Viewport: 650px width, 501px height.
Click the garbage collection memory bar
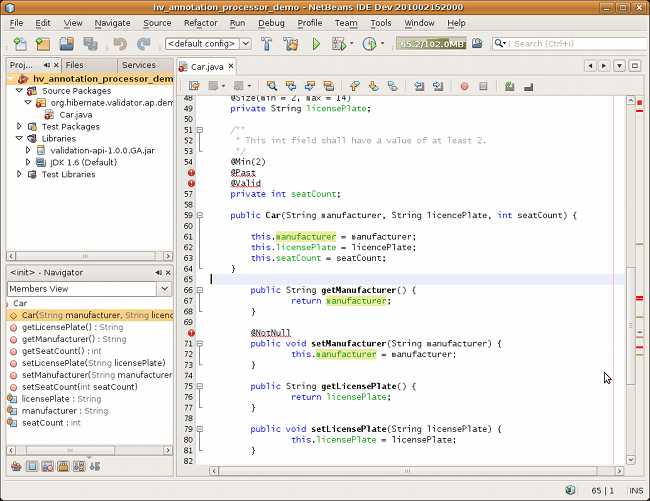point(430,44)
